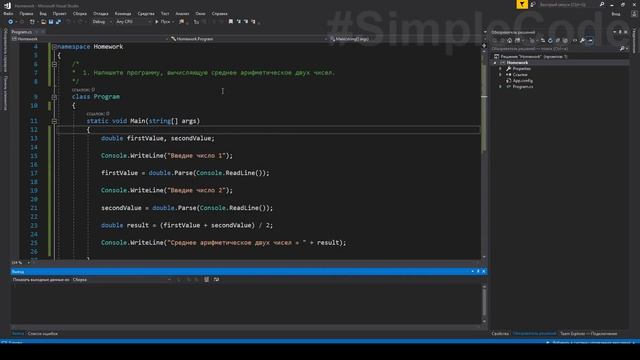
Task: Click the previous bookmark toolbar icon
Action: point(238,22)
